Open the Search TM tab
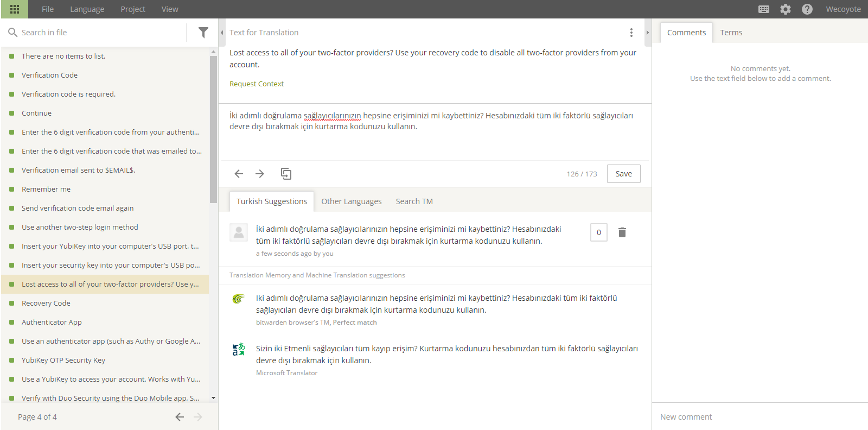868x430 pixels. 414,201
